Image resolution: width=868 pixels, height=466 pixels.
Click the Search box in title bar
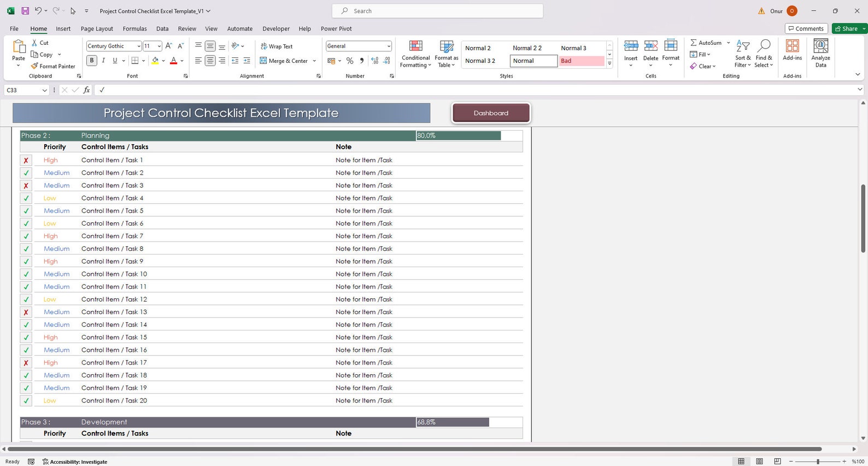tap(437, 11)
